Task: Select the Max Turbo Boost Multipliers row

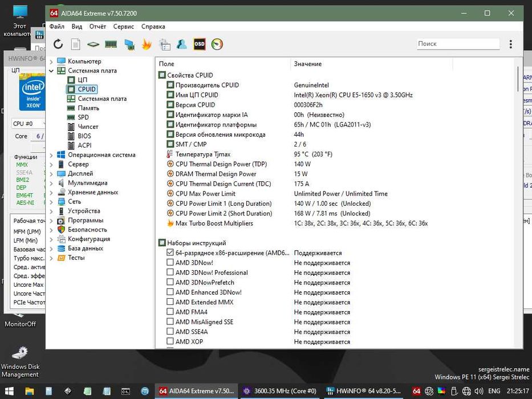Action: 297,223
